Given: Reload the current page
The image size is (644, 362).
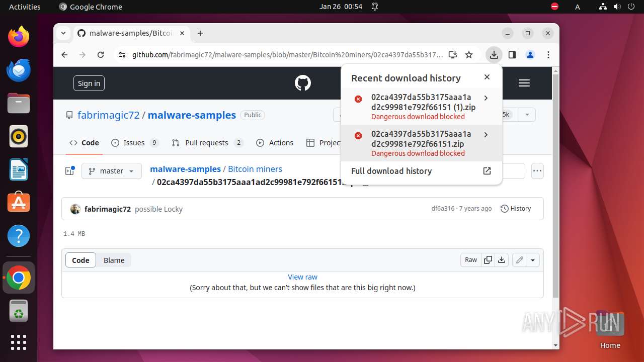Looking at the screenshot, I should click(101, 55).
